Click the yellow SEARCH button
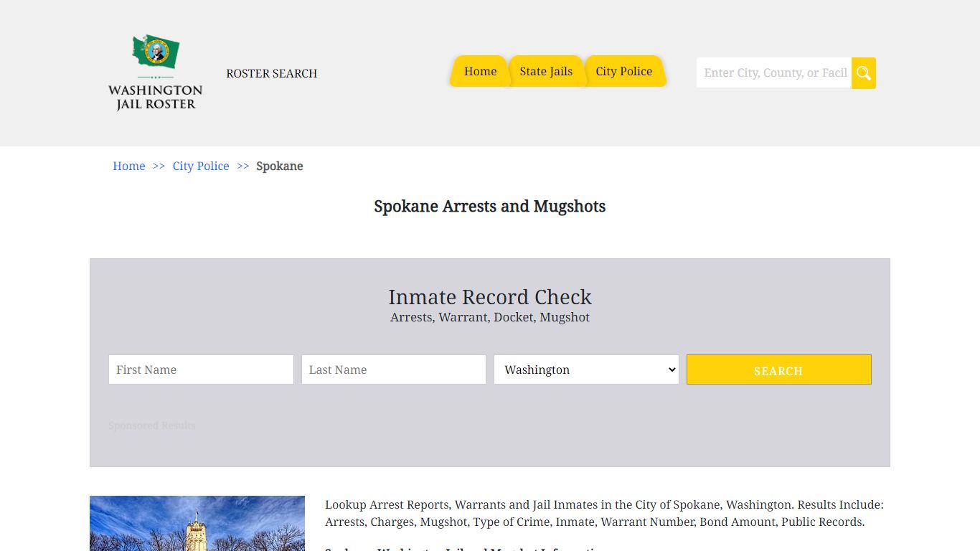 (779, 369)
